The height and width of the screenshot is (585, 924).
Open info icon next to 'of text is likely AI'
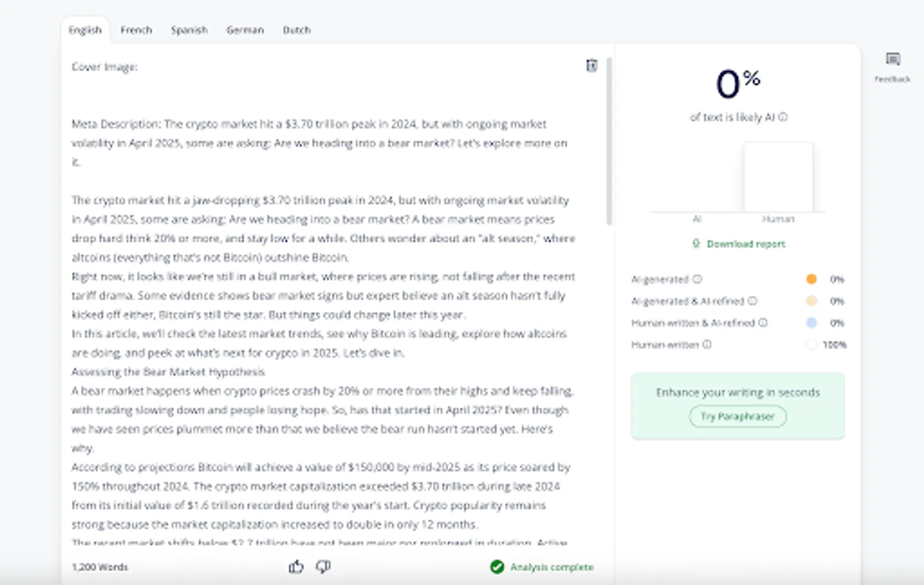(x=783, y=117)
